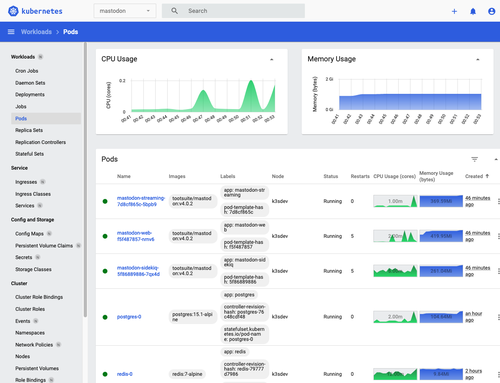This screenshot has width=500, height=383.
Task: Open the notifications bell icon
Action: pyautogui.click(x=473, y=11)
